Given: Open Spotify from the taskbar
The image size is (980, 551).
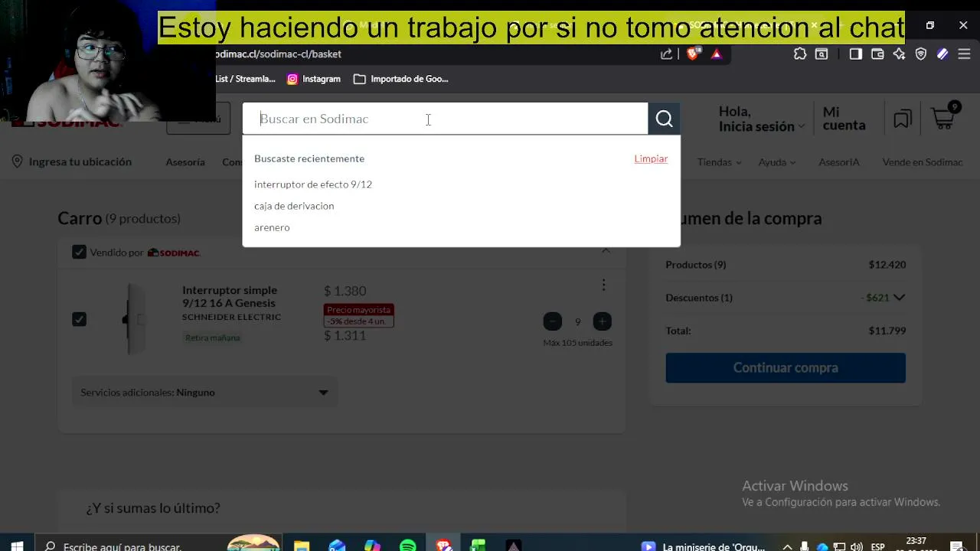Looking at the screenshot, I should point(408,546).
